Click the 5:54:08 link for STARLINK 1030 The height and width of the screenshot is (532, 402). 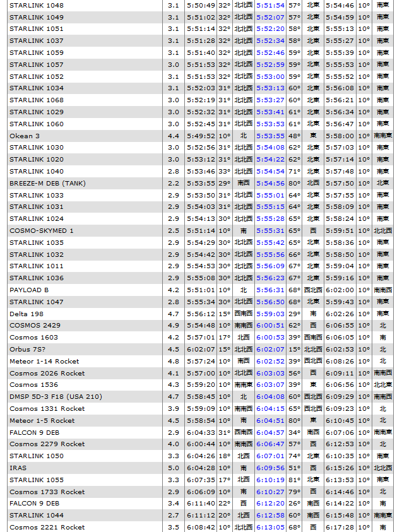270,148
